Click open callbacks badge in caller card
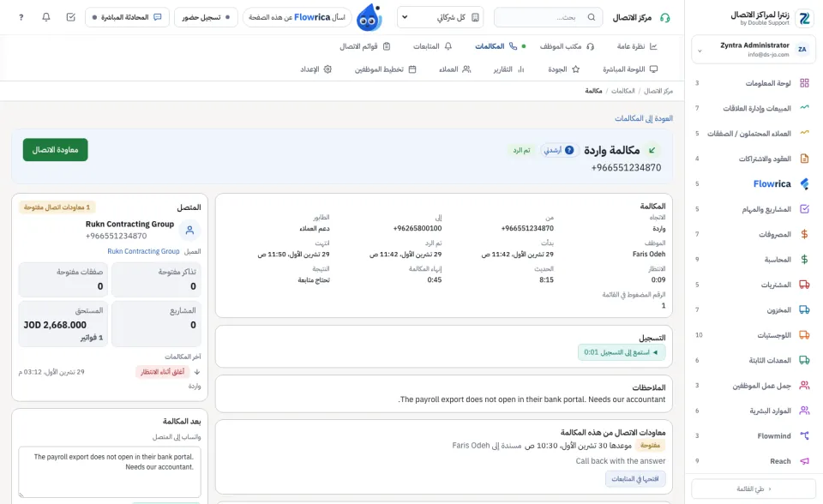Viewport: 823px width, 504px height. coord(57,207)
